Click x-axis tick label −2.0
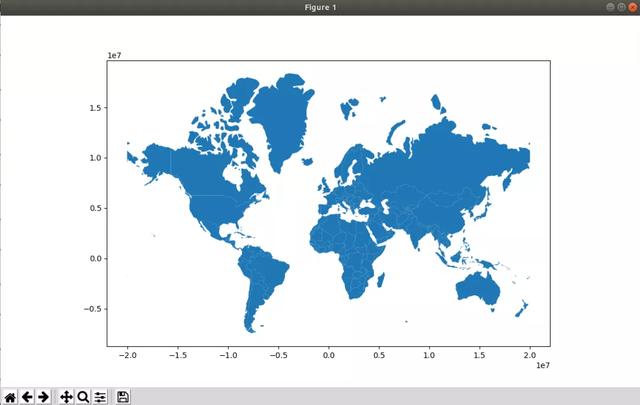The width and height of the screenshot is (640, 405). [127, 355]
